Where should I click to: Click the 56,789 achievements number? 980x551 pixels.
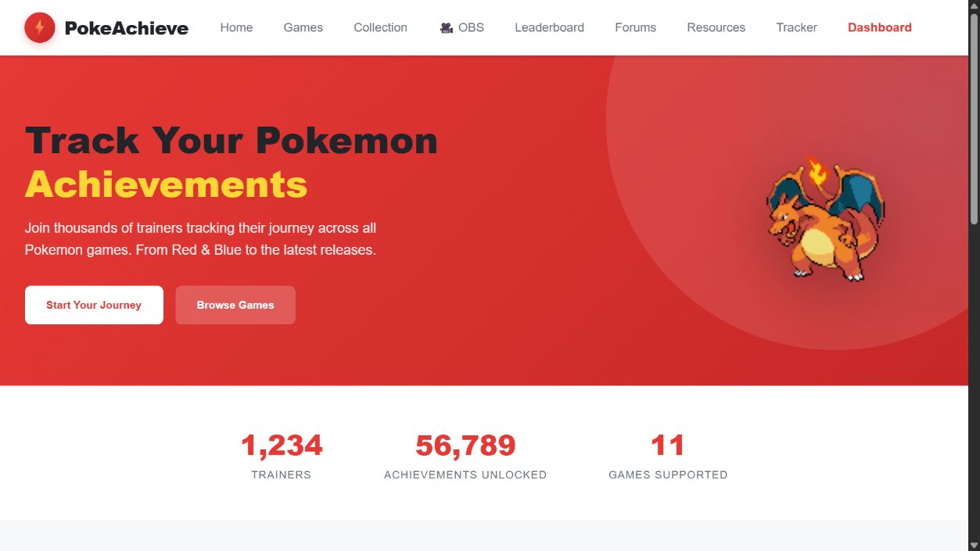(465, 445)
